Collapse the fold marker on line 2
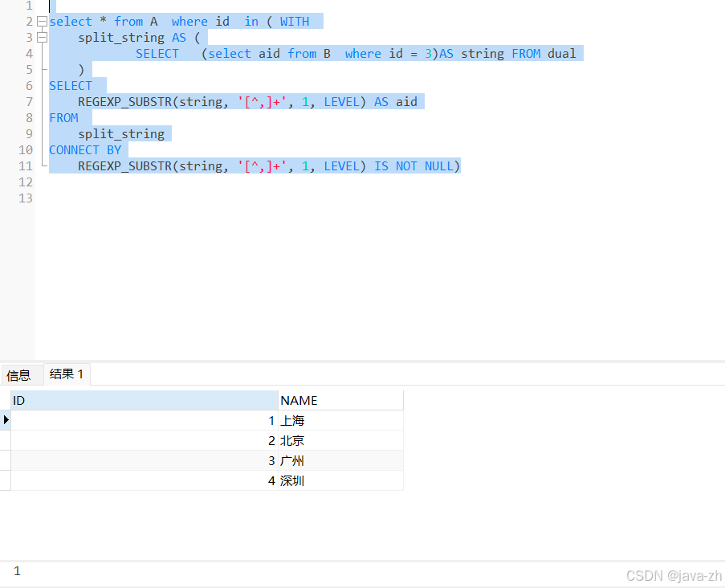725x588 pixels. 42,22
